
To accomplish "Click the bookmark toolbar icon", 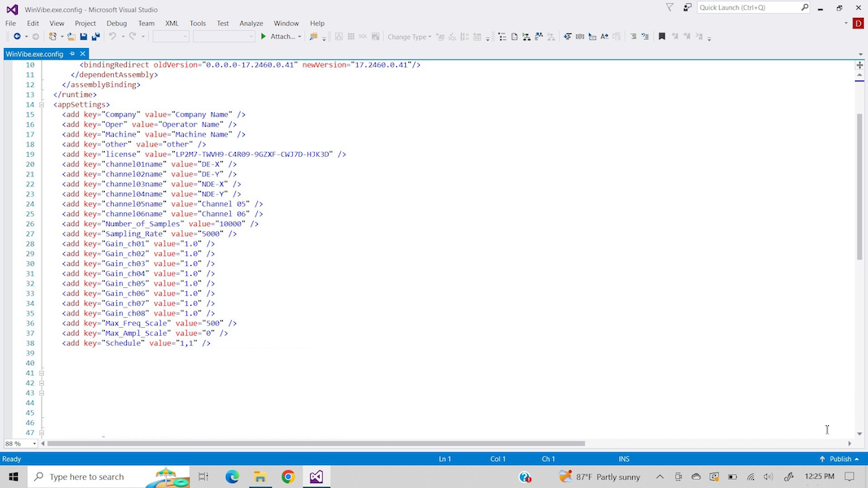I will click(661, 37).
